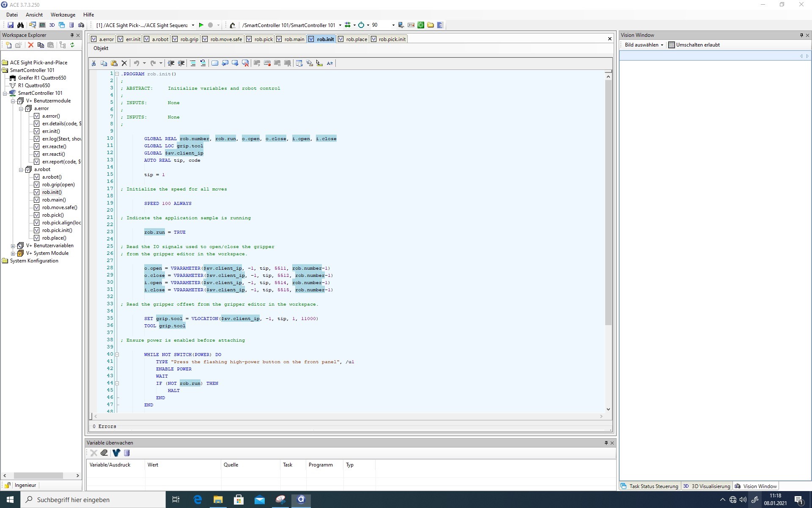
Task: Click the undo arrow in editor toolbar
Action: pyautogui.click(x=136, y=63)
